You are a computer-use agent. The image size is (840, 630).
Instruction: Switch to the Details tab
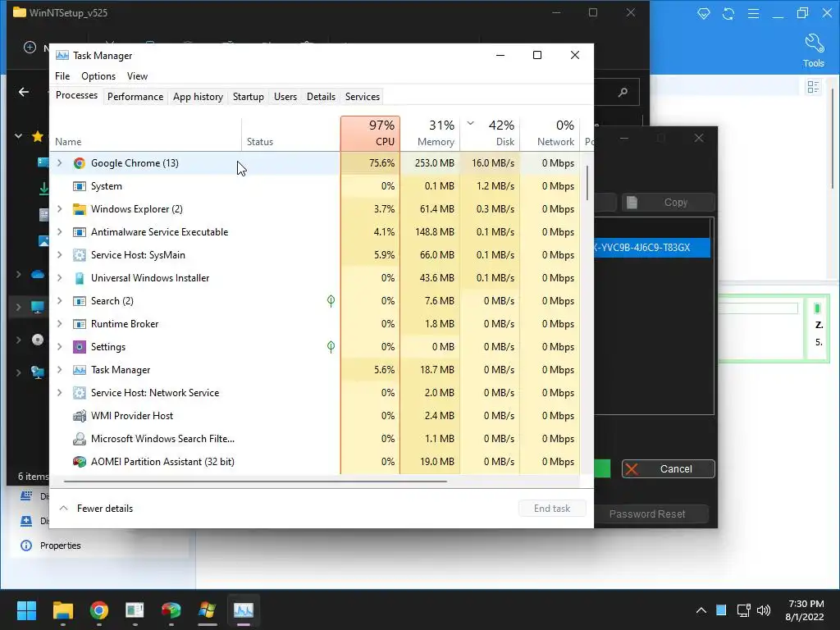pyautogui.click(x=321, y=97)
